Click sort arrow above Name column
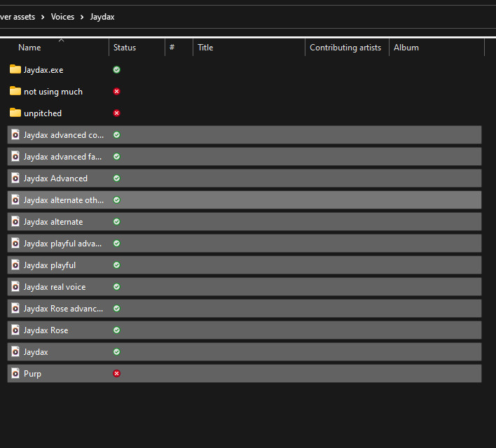The image size is (496, 448). pos(61,40)
